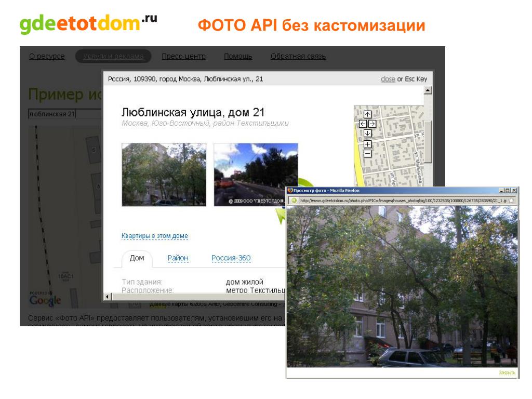The height and width of the screenshot is (399, 532).
Task: Open the 'Обратная связь' menu item
Action: 298,56
